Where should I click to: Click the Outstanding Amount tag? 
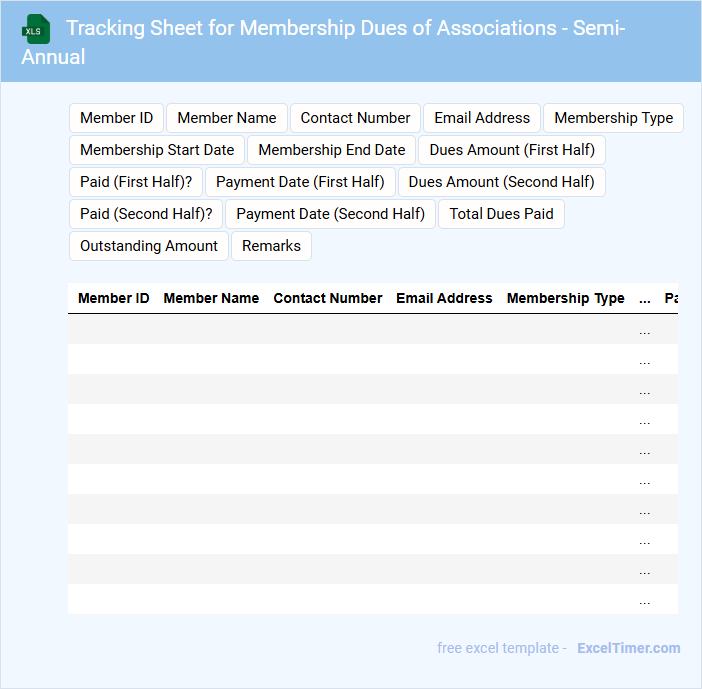149,246
